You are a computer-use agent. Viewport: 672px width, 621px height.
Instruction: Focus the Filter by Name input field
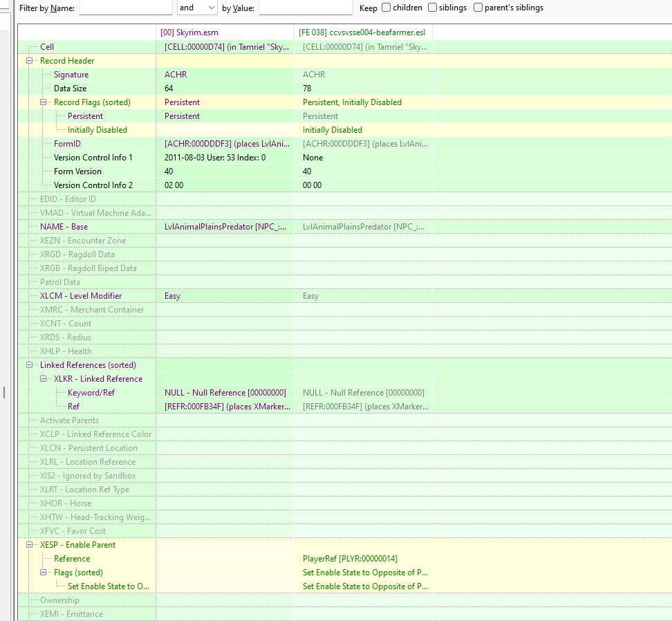(126, 8)
